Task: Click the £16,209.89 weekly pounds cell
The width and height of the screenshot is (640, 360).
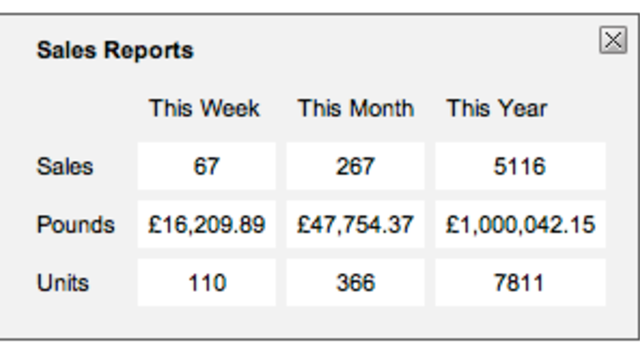Action: pos(207,224)
